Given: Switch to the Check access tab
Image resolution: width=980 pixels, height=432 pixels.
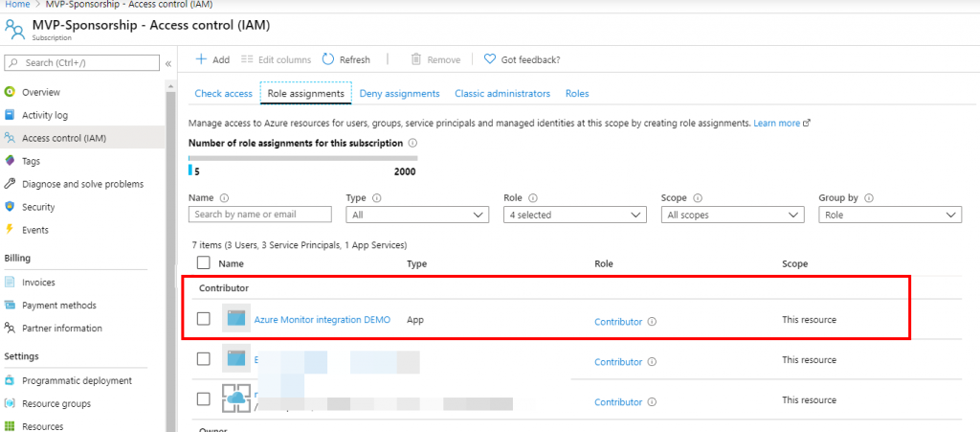Looking at the screenshot, I should pyautogui.click(x=223, y=93).
